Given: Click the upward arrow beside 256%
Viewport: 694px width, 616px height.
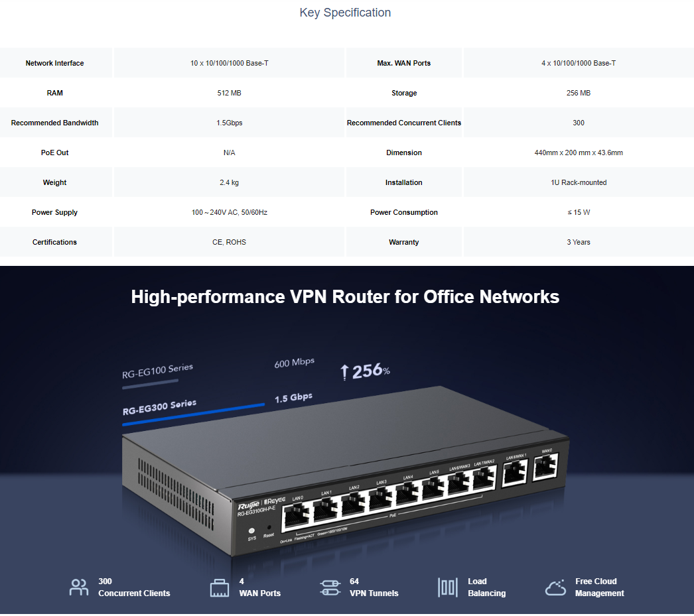Looking at the screenshot, I should click(344, 372).
